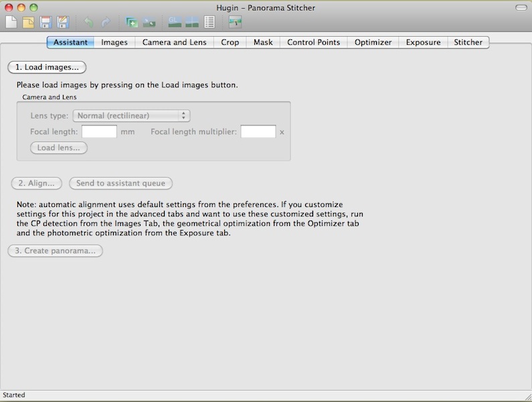This screenshot has height=402, width=532.
Task: Open the panorama preview window icon
Action: (192, 22)
